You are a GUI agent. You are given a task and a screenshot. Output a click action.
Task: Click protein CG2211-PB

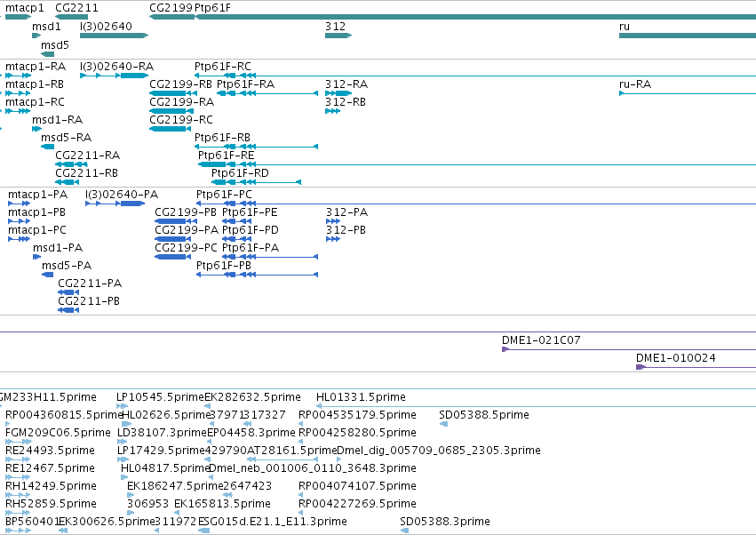[x=89, y=301]
